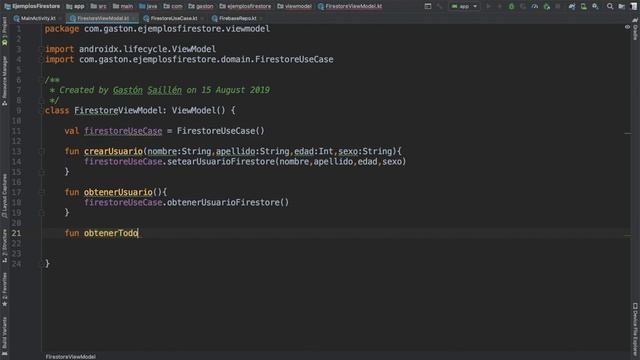Click the fold end marker at line 15

coord(42,172)
